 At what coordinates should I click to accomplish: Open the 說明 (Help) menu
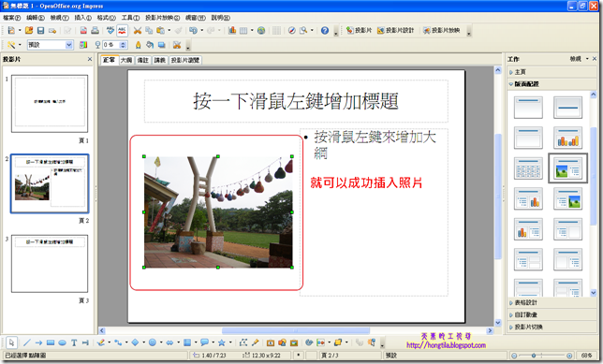click(221, 18)
